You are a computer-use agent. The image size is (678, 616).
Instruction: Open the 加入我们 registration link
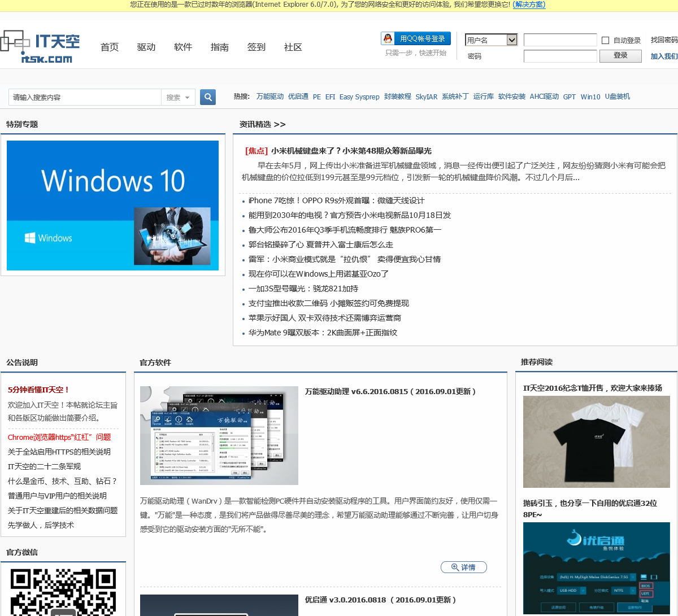(x=664, y=56)
